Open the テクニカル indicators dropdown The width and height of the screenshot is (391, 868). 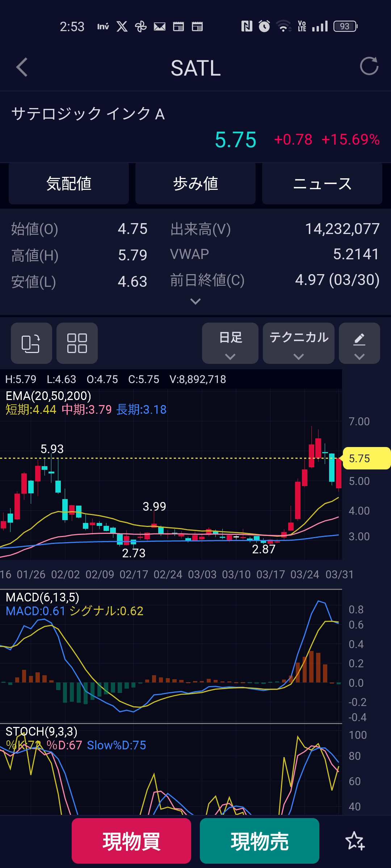(x=299, y=343)
